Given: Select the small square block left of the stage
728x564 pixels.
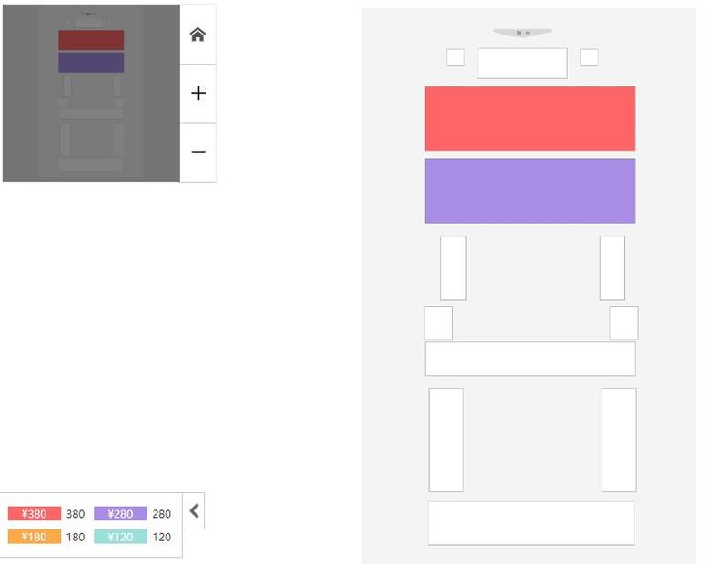Looking at the screenshot, I should pyautogui.click(x=455, y=58).
